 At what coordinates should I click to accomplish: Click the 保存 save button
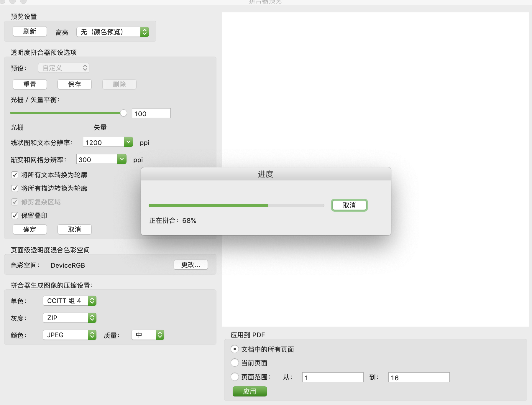tap(75, 84)
